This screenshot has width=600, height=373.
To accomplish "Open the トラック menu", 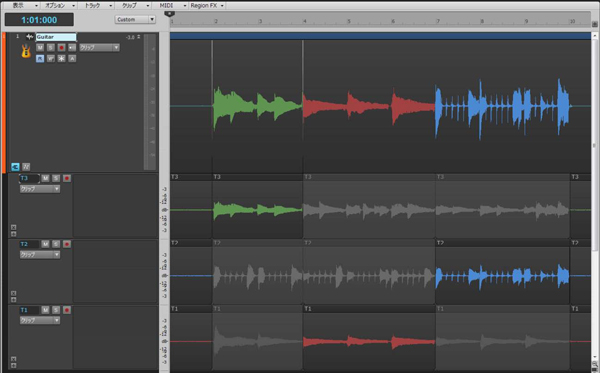I will pyautogui.click(x=96, y=5).
